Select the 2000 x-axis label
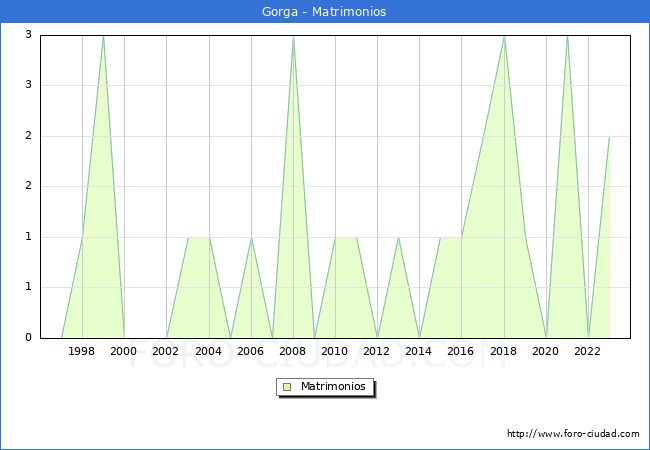This screenshot has height=450, width=650. 124,351
